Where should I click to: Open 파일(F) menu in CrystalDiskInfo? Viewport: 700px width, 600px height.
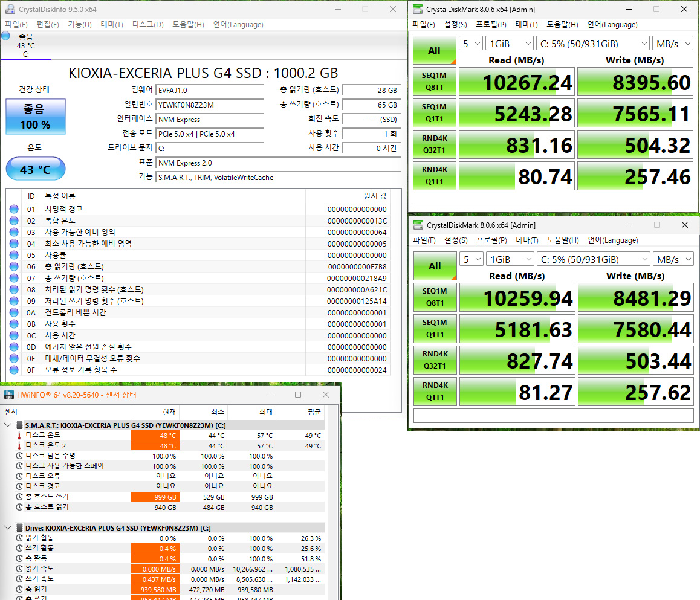pos(16,25)
